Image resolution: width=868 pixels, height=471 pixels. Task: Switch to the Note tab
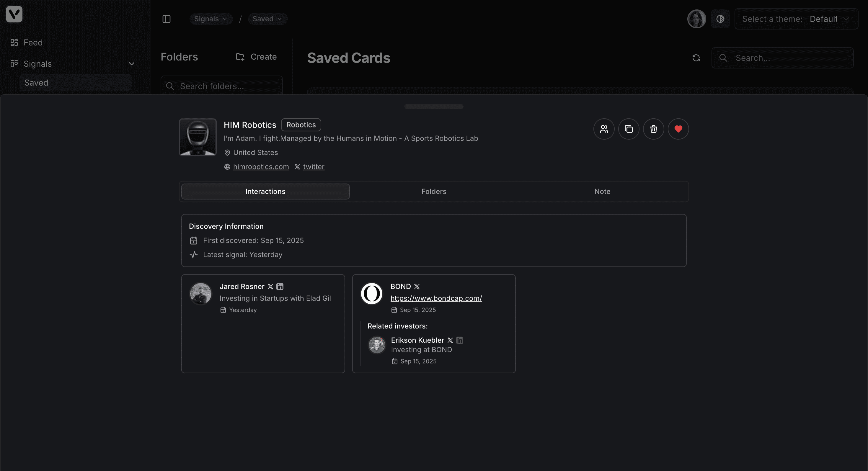[x=602, y=191]
